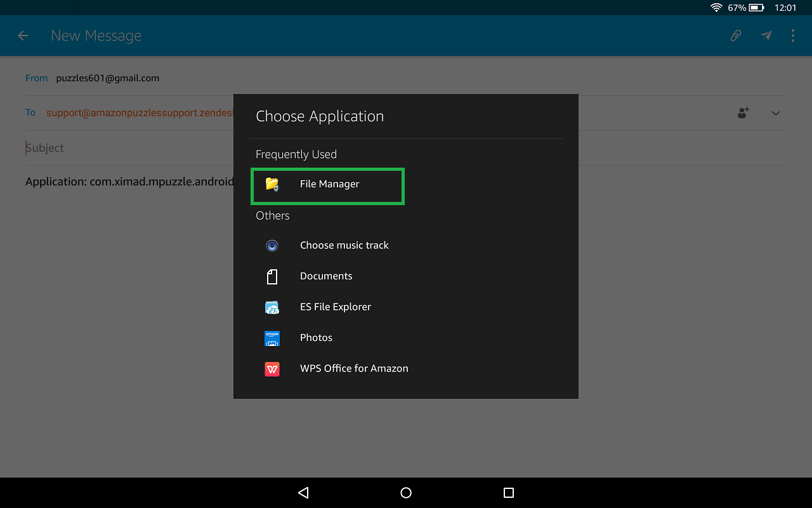Tap the back arrow in the header
812x508 pixels.
tap(23, 36)
